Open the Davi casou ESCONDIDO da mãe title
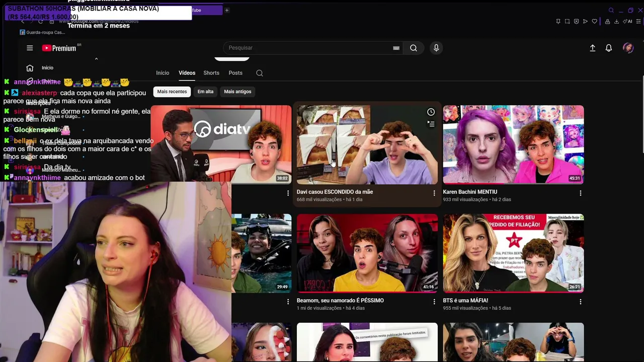Image resolution: width=644 pixels, height=362 pixels. pos(335,192)
